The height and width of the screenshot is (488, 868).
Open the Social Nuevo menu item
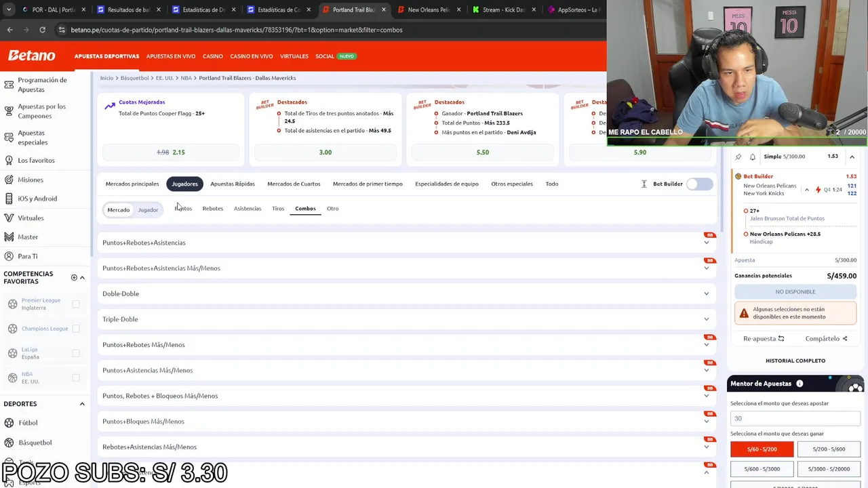336,56
